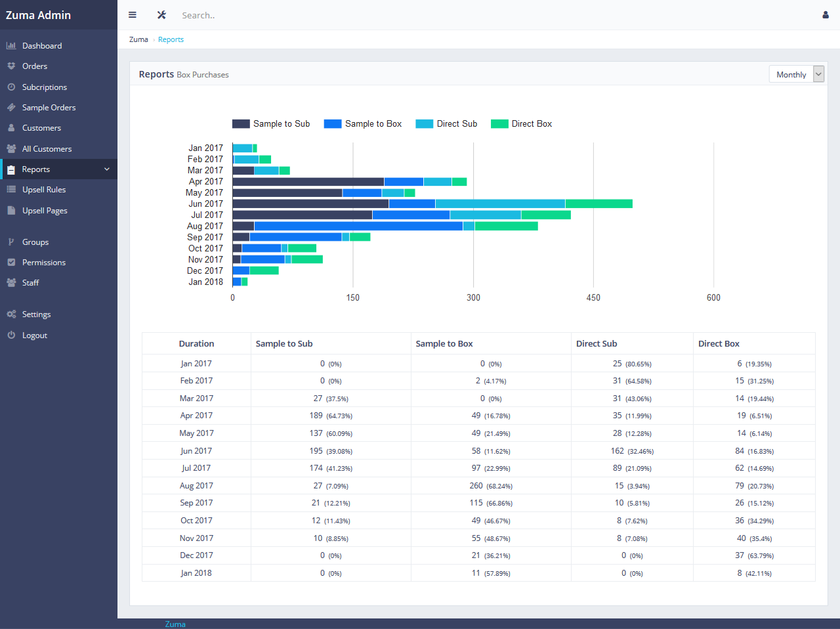
Task: Open the user profile icon
Action: (826, 14)
